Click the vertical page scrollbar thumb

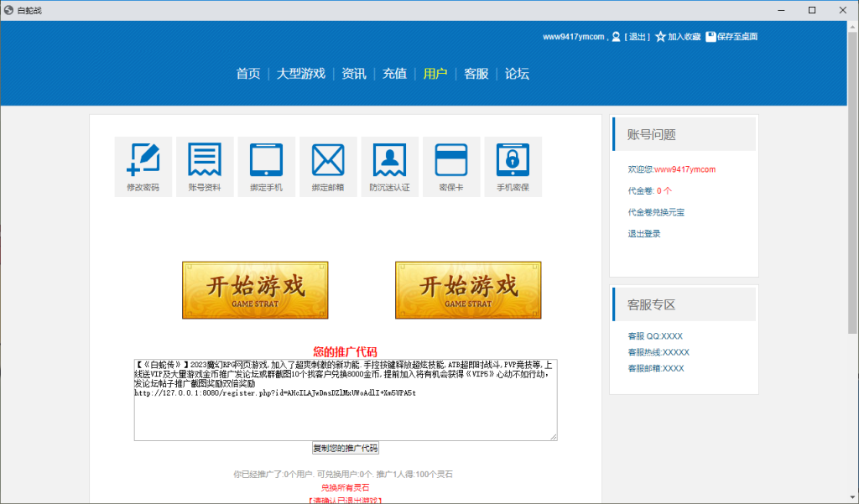[x=853, y=183]
